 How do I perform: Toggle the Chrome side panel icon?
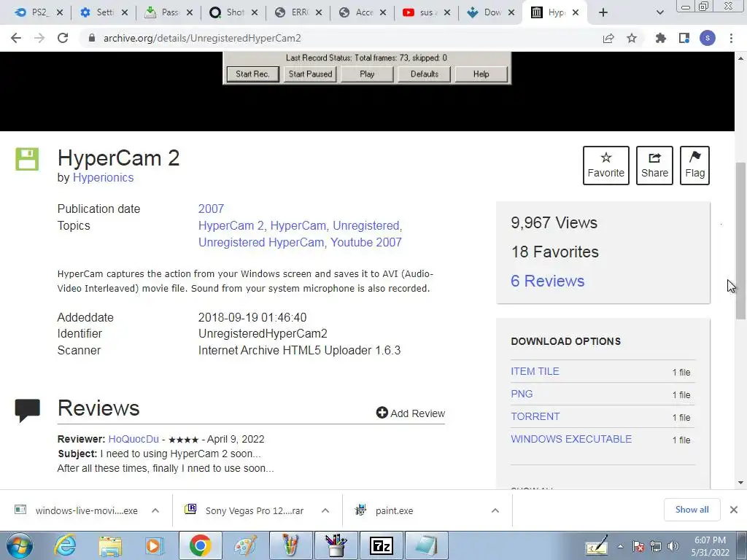684,38
